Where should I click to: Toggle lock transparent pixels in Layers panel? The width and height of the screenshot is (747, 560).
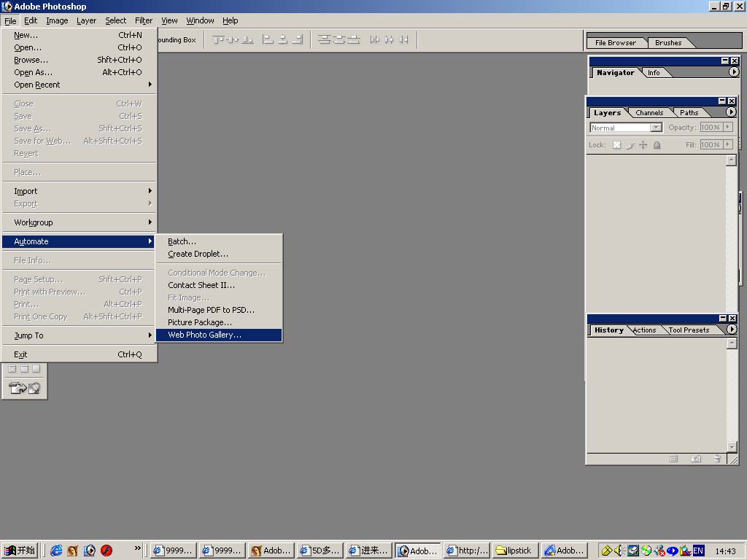click(x=617, y=145)
